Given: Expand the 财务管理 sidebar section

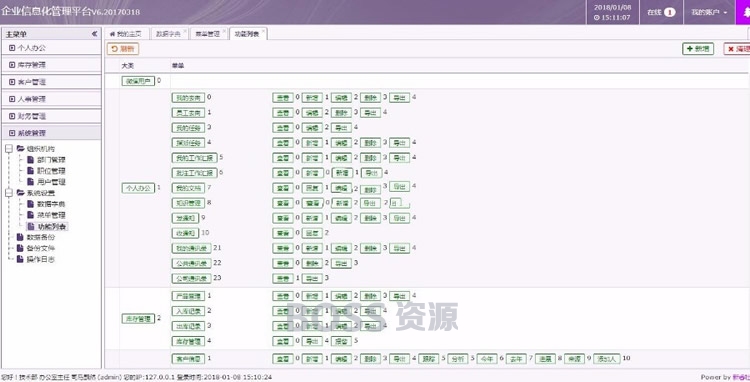Looking at the screenshot, I should (x=51, y=116).
